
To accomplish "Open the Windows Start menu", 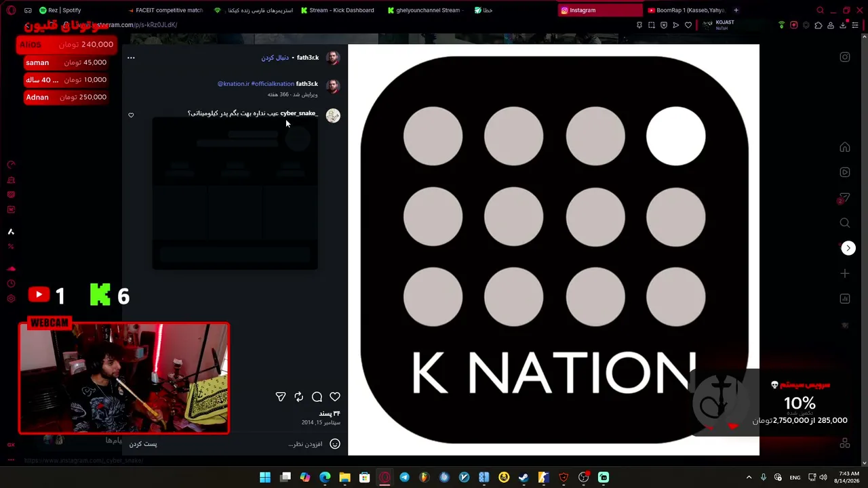I will [265, 477].
